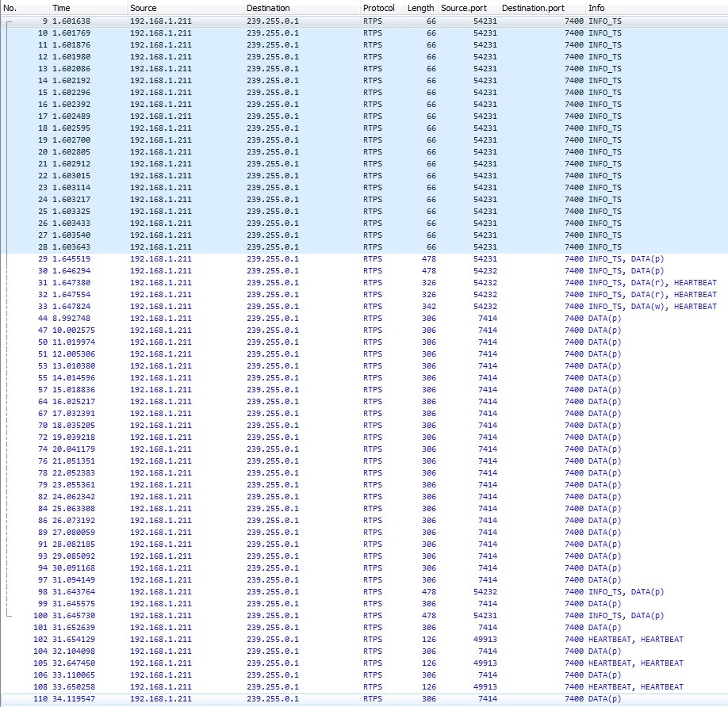Select packet 104 at time 32.104098
728x707 pixels.
[364, 652]
